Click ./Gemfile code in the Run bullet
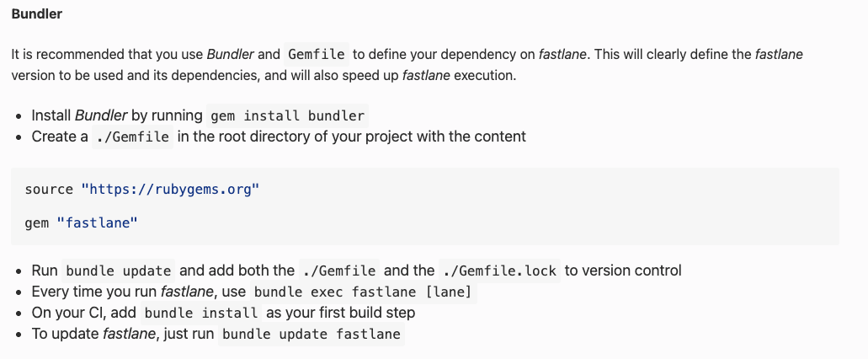868x359 pixels. click(339, 271)
